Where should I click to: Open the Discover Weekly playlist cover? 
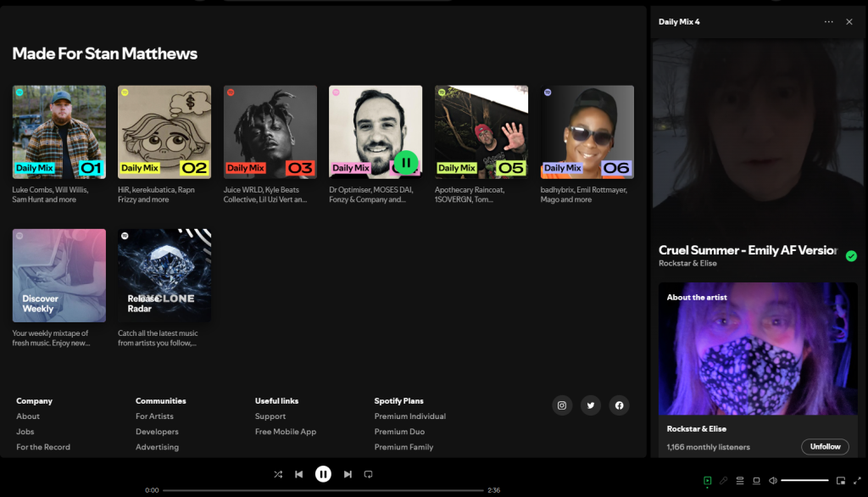click(x=59, y=276)
